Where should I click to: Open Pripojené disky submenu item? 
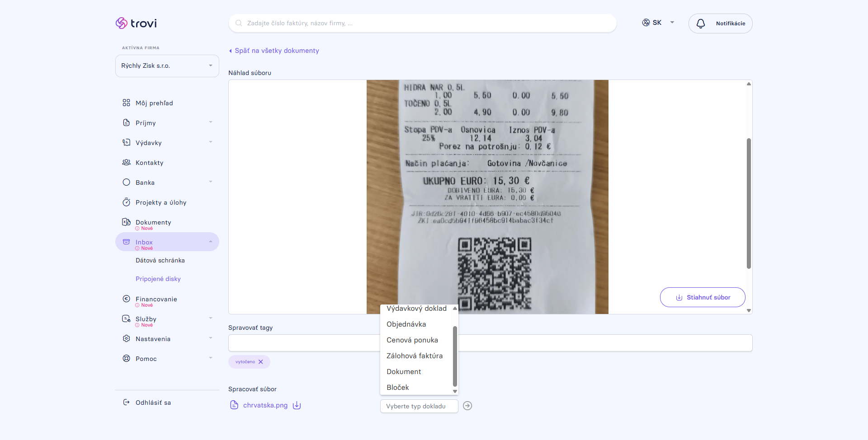pyautogui.click(x=158, y=279)
